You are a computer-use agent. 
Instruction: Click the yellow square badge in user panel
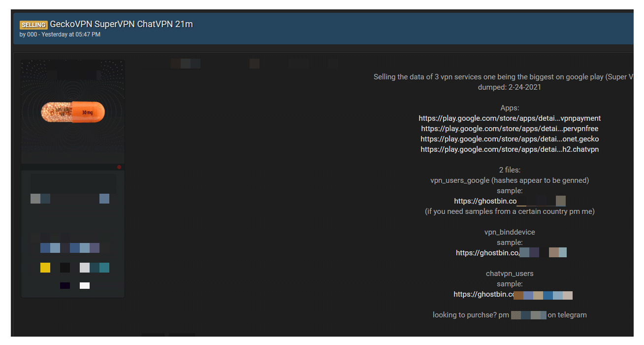click(x=45, y=268)
